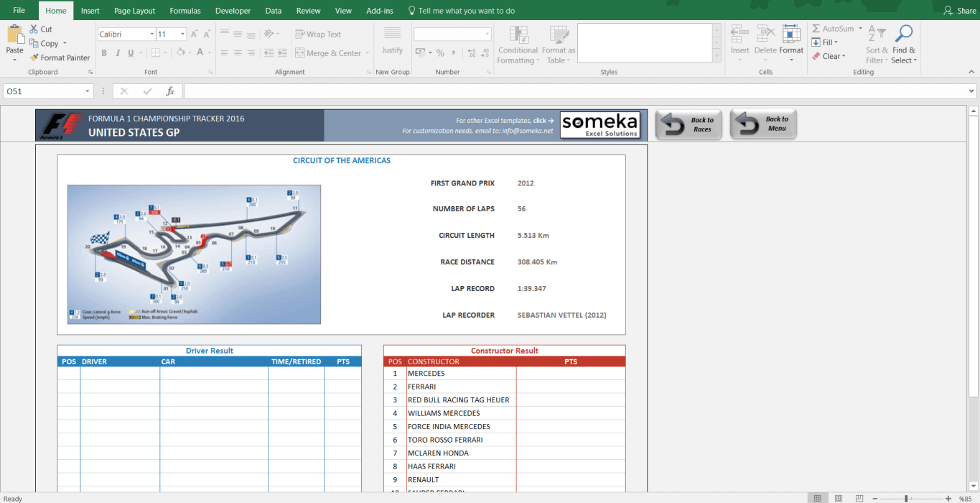980x503 pixels.
Task: Click the Decrease Decimal icon
Action: pos(485,53)
